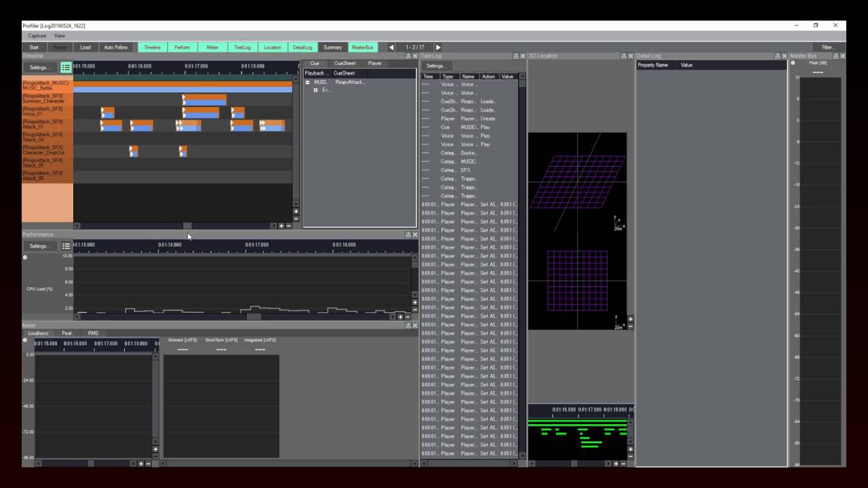
Task: Undock the Detail Log panel
Action: [x=776, y=56]
